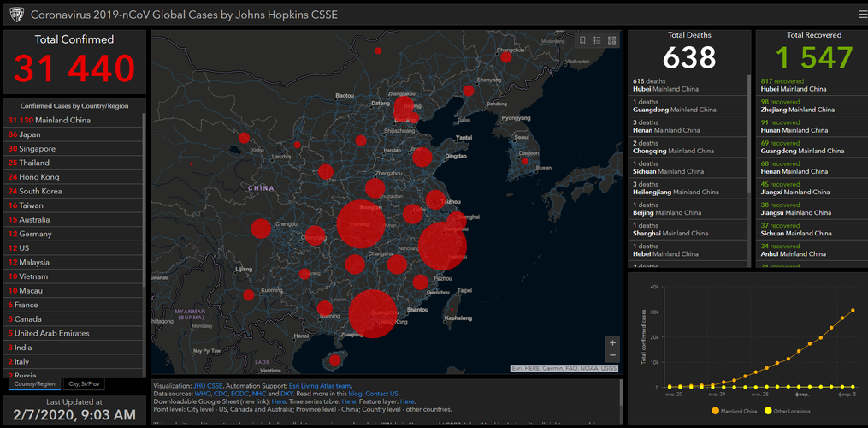Viewport: 868px width, 428px height.
Task: Click the Johns Hopkins shield logo
Action: (x=15, y=15)
